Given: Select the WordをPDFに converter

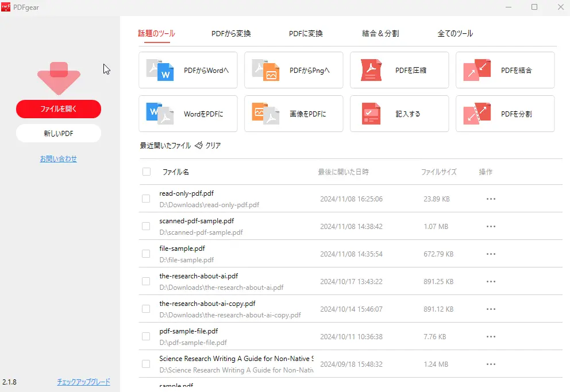Looking at the screenshot, I should (x=188, y=114).
